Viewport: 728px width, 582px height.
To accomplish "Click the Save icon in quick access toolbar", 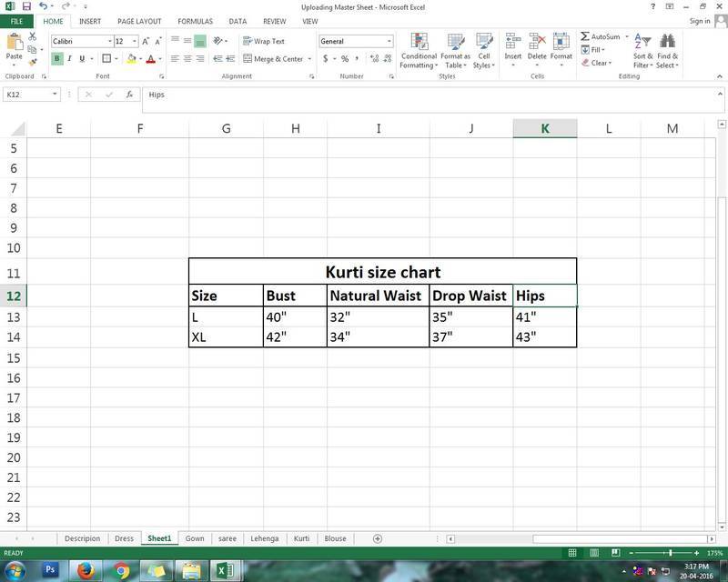I will pos(26,6).
